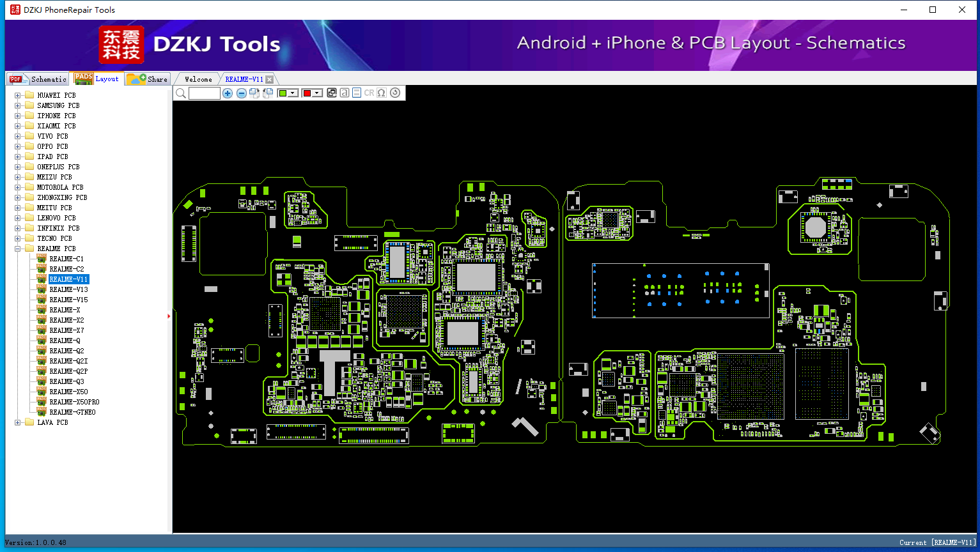Screen dimensions: 980x552
Task: Open the REALME-C1 layout file
Action: [66, 259]
